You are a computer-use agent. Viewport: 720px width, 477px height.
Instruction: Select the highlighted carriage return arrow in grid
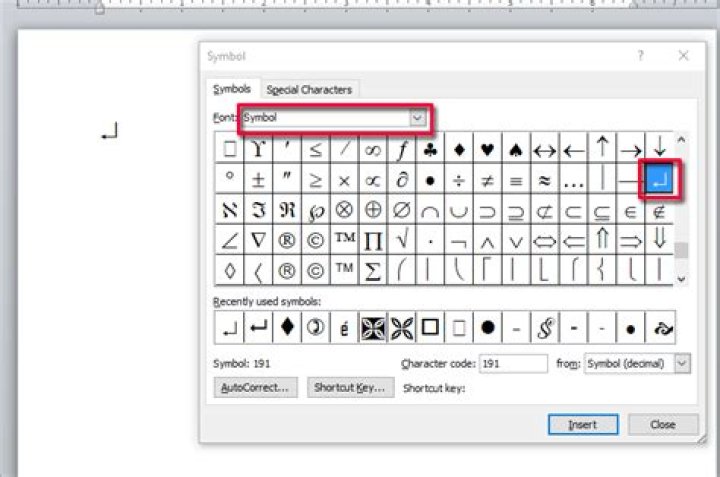pos(659,180)
